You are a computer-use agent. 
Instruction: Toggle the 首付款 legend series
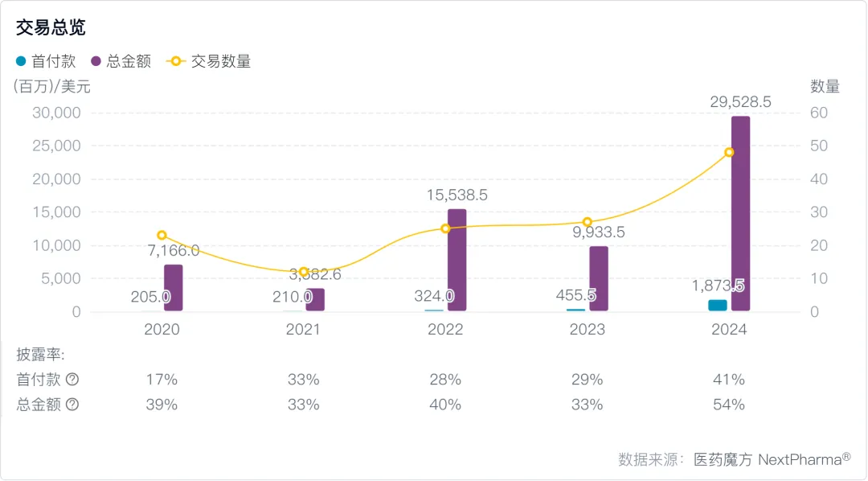coord(46,61)
